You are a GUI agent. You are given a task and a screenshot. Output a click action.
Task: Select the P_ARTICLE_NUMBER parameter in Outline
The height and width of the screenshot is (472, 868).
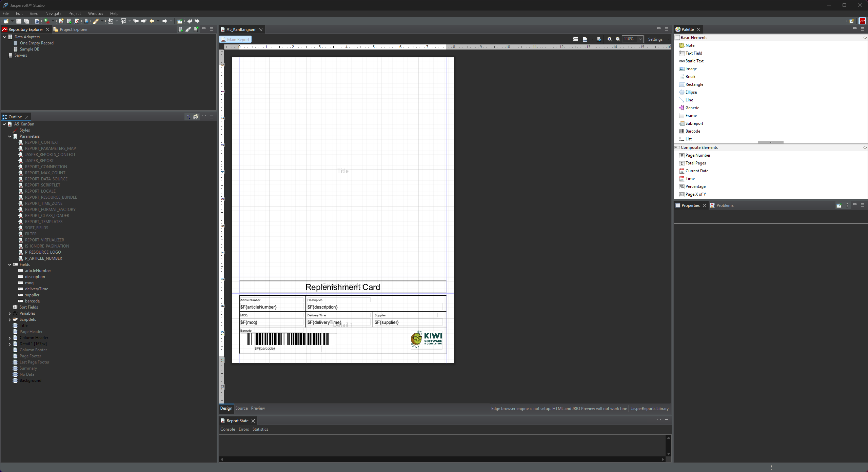43,258
